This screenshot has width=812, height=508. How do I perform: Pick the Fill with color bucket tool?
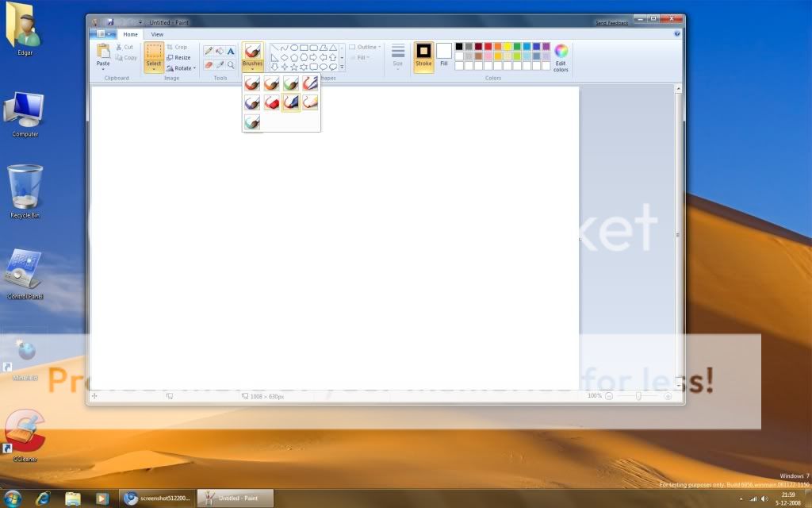pyautogui.click(x=220, y=51)
